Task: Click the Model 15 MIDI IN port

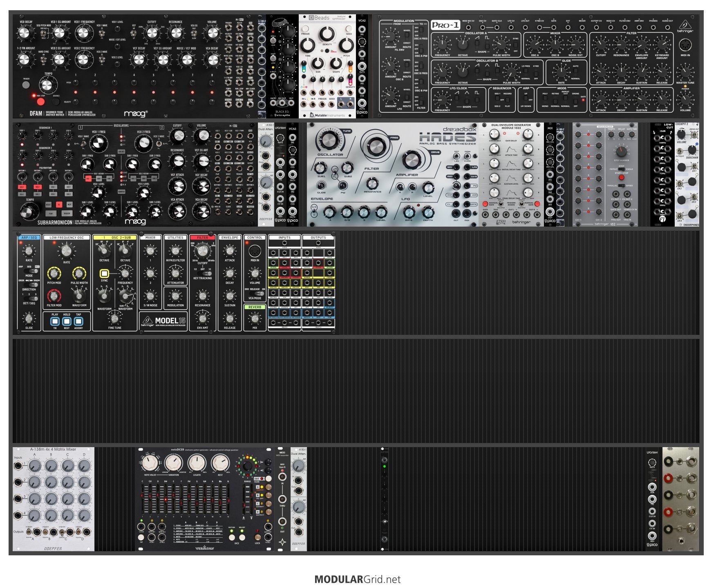Action: coord(255,251)
